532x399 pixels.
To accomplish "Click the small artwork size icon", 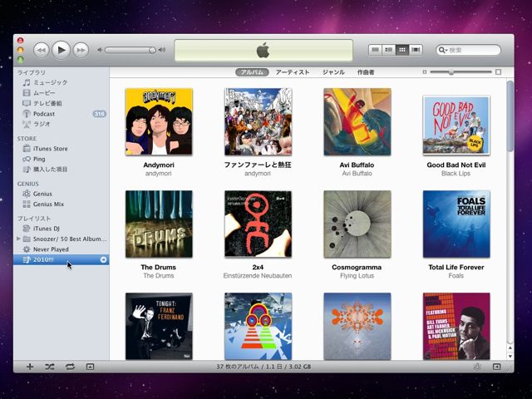I will coord(425,72).
